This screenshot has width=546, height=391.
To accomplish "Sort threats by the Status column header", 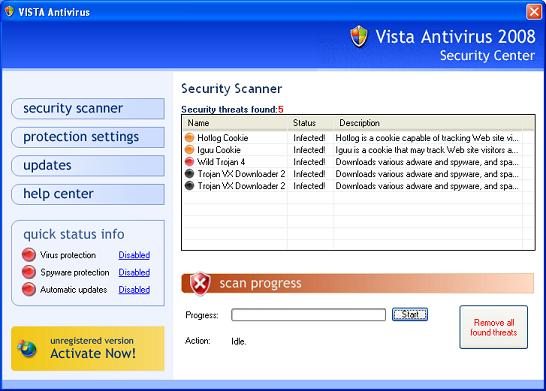I will point(311,123).
